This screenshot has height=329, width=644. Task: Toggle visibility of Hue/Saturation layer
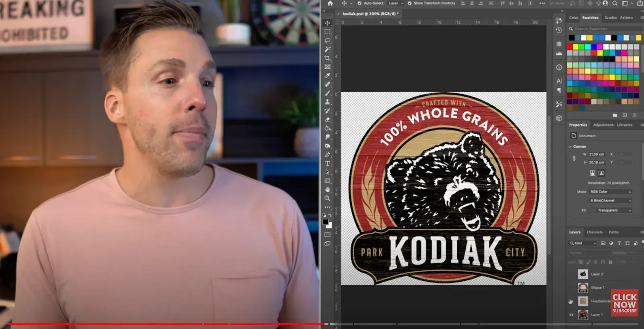click(571, 301)
